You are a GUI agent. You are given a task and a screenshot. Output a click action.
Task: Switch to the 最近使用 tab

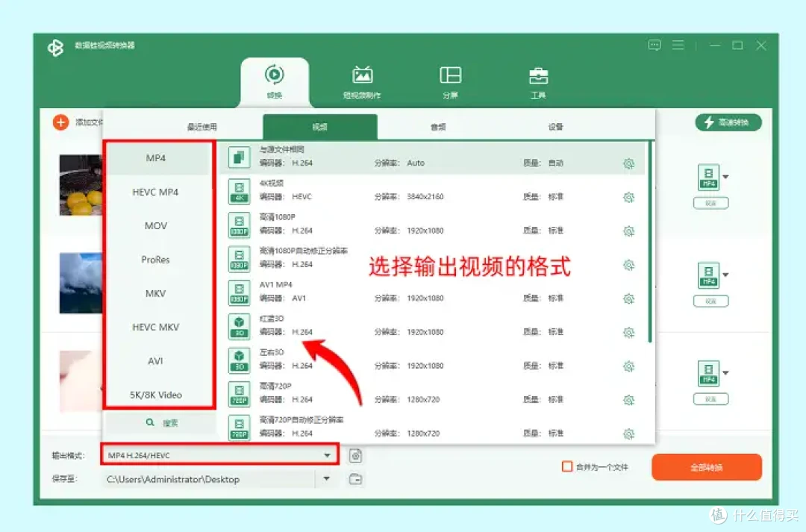202,127
